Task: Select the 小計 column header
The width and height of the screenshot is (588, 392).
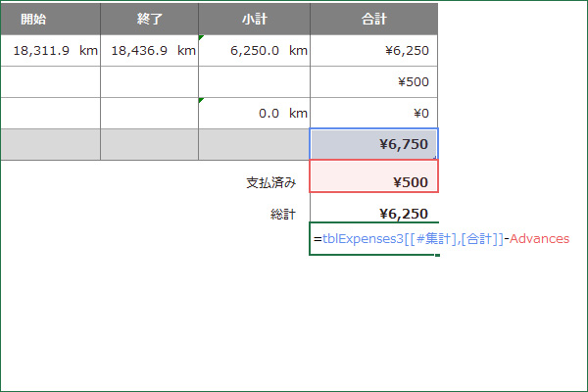Action: coord(254,20)
